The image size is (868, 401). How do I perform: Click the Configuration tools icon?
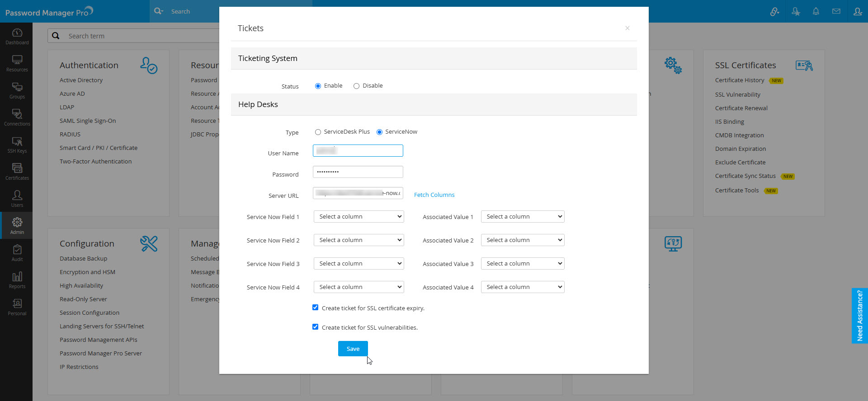(x=149, y=244)
